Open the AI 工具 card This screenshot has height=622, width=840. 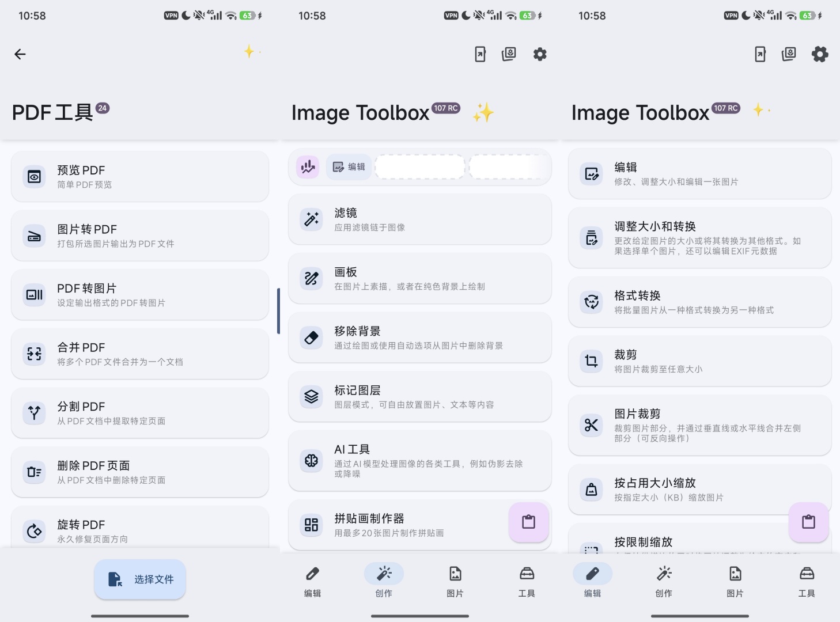pyautogui.click(x=420, y=461)
